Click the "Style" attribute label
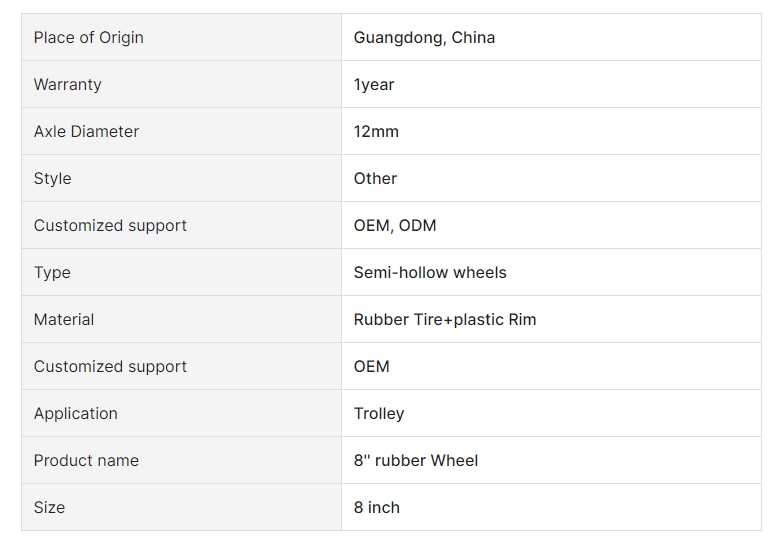The image size is (778, 542). [53, 179]
